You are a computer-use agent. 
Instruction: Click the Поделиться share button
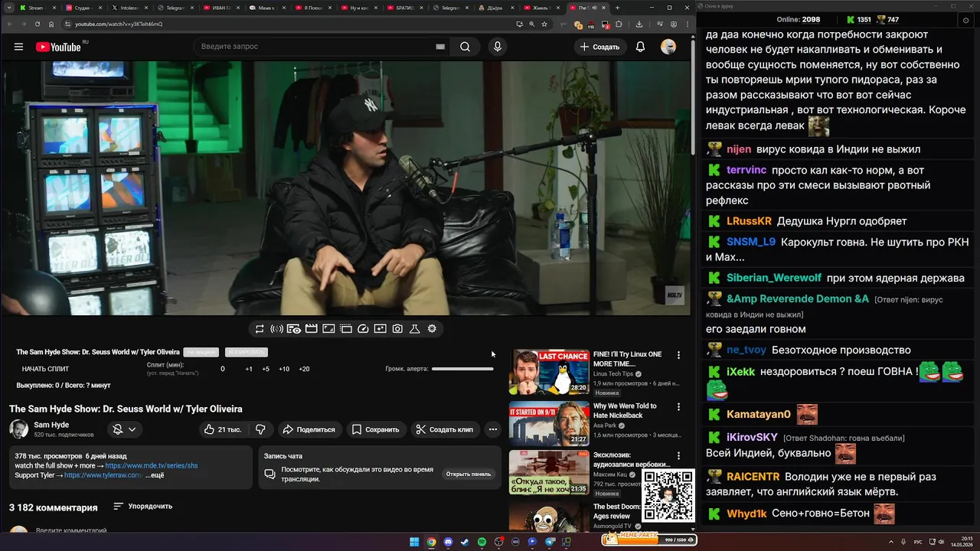tap(309, 429)
